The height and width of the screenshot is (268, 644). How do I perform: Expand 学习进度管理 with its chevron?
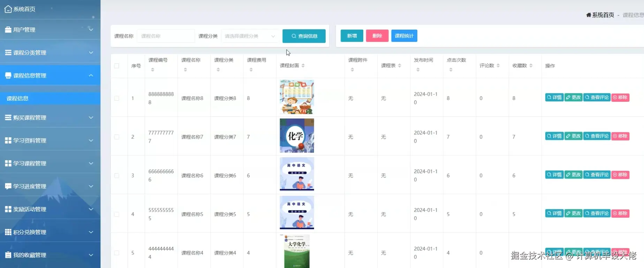[x=91, y=186]
